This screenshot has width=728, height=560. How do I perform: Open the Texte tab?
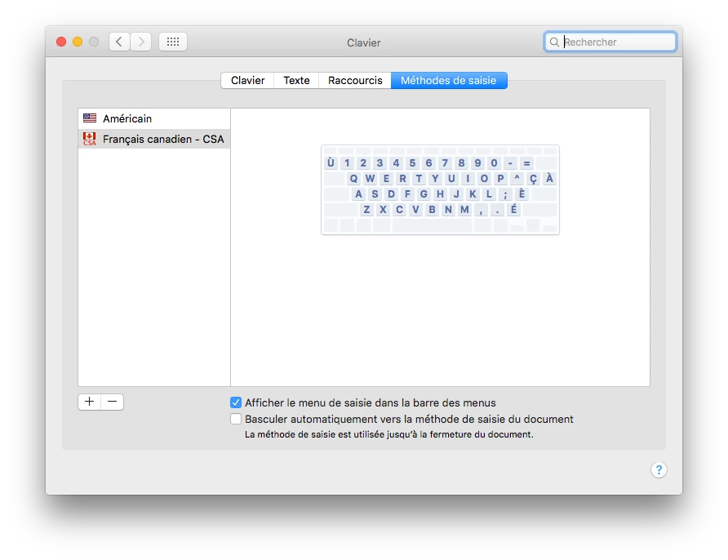(x=296, y=80)
